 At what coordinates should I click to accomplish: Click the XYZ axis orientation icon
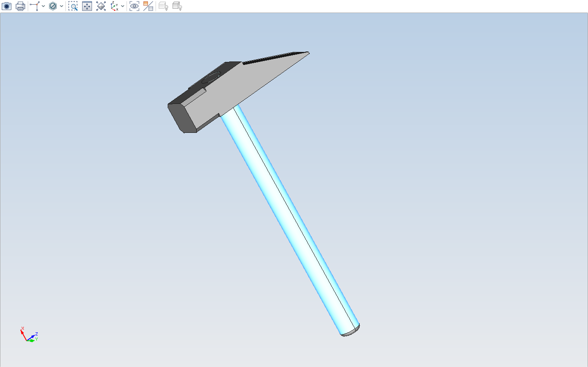tap(114, 6)
